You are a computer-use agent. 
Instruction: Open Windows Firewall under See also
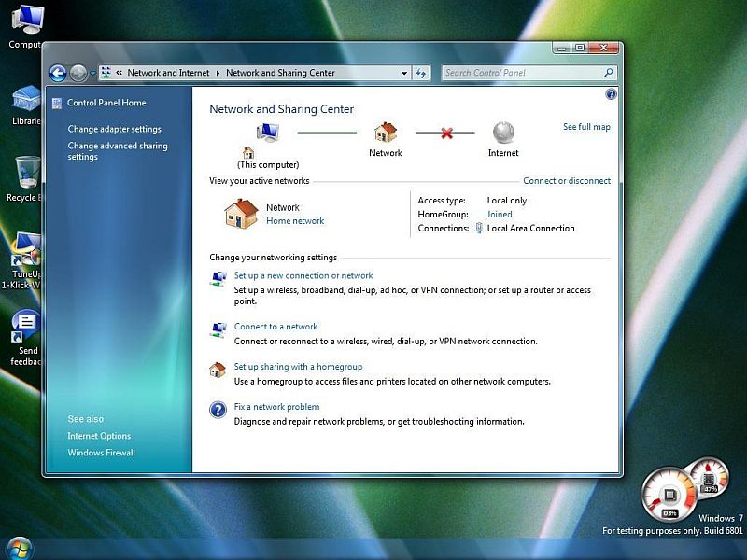tap(101, 453)
